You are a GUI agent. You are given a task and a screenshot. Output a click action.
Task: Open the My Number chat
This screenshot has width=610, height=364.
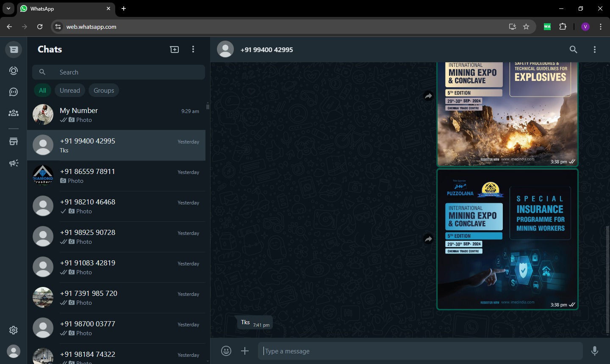coord(116,115)
